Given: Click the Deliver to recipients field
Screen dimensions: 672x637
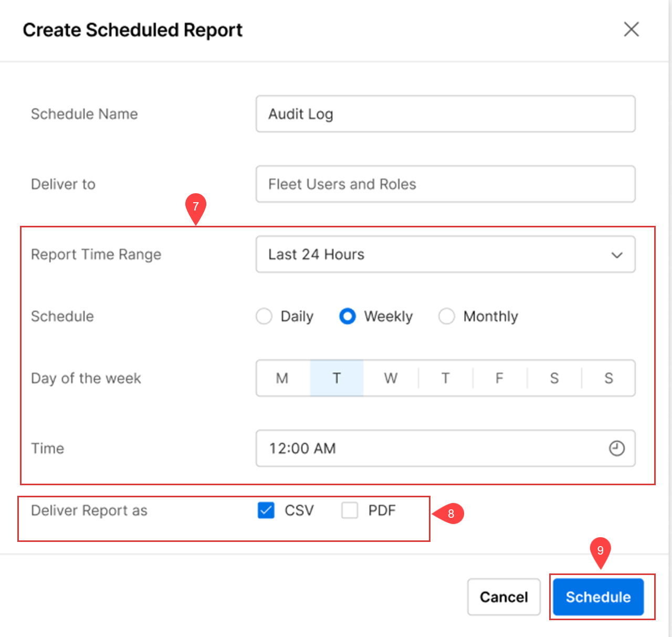Looking at the screenshot, I should [x=445, y=184].
